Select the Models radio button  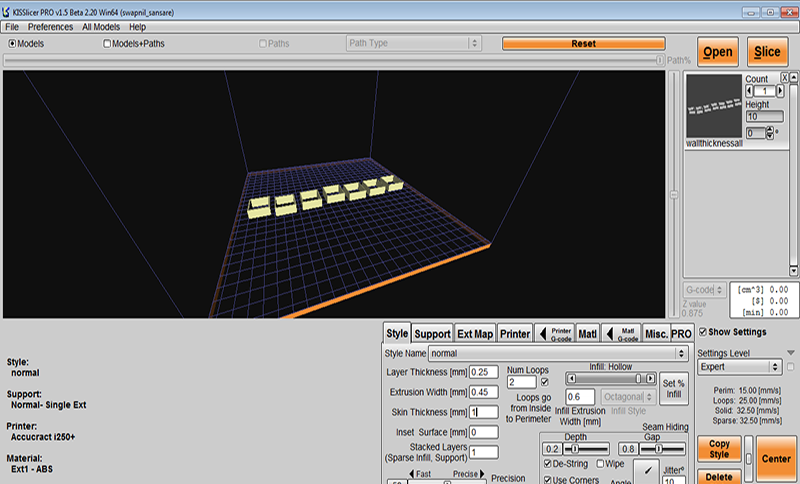pyautogui.click(x=12, y=44)
